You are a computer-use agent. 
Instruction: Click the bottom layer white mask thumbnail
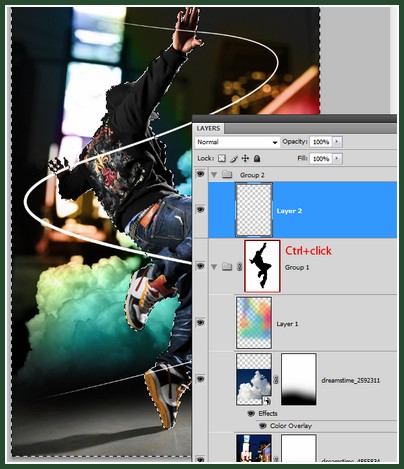(299, 448)
